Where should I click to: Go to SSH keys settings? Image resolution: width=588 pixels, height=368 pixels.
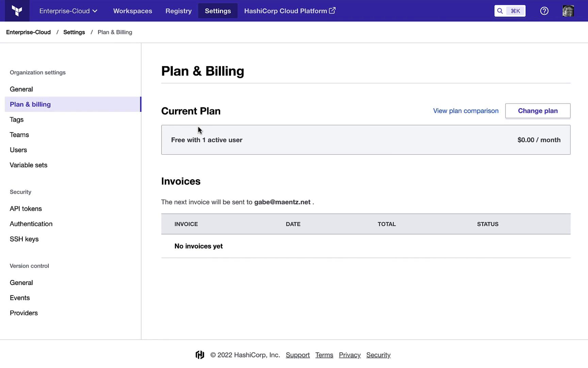click(x=24, y=239)
